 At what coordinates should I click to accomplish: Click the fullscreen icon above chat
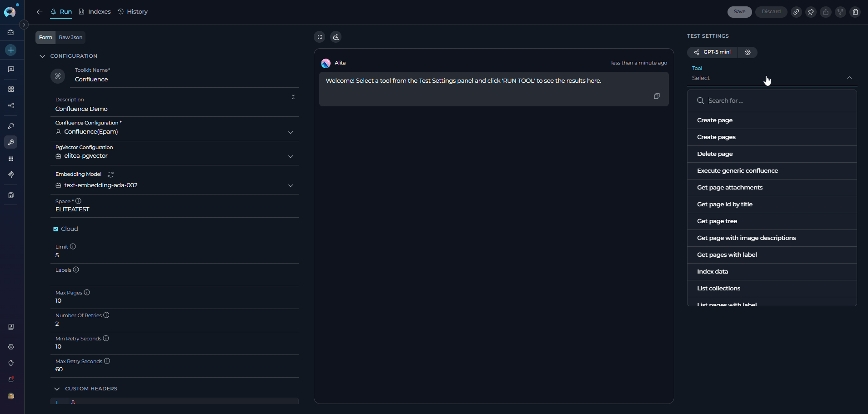320,37
